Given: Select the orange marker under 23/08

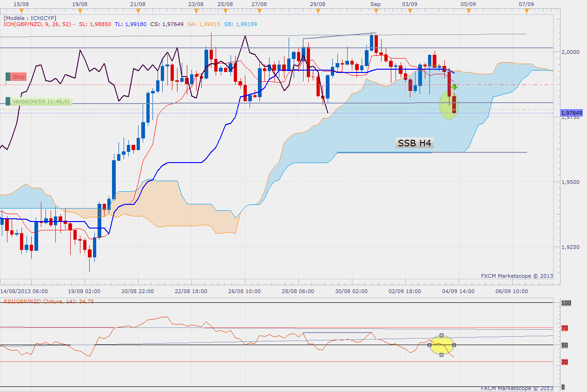Looking at the screenshot, I should 196,10.
